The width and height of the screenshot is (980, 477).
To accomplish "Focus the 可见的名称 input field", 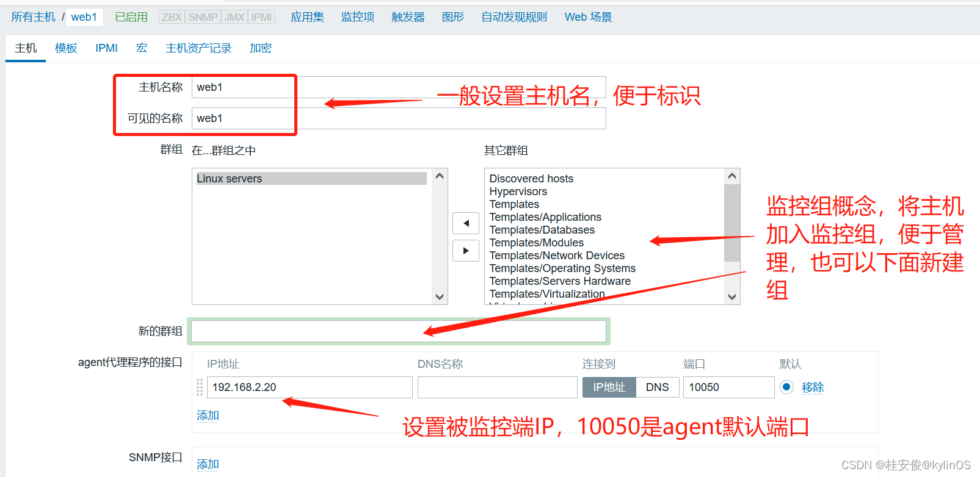I will (399, 118).
